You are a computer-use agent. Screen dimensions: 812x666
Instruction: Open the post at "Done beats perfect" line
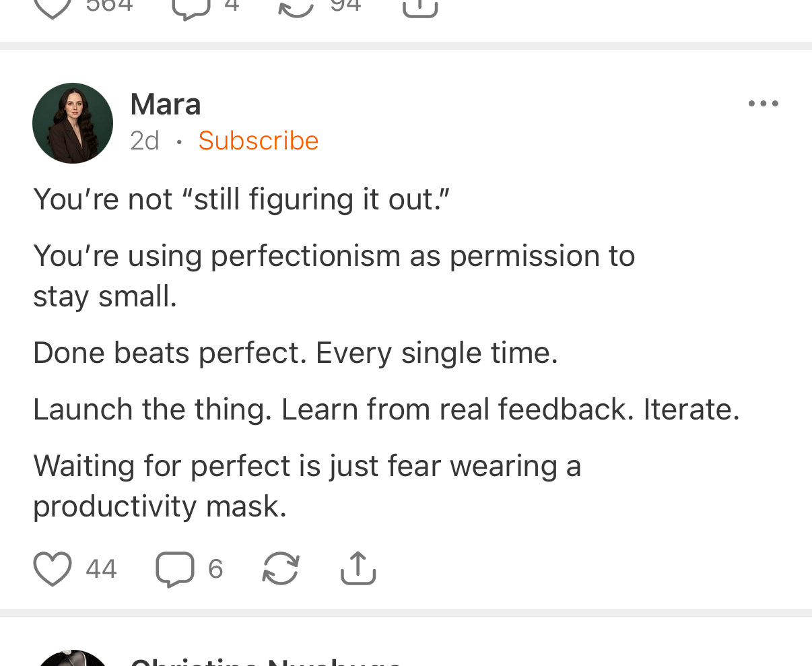pyautogui.click(x=295, y=353)
